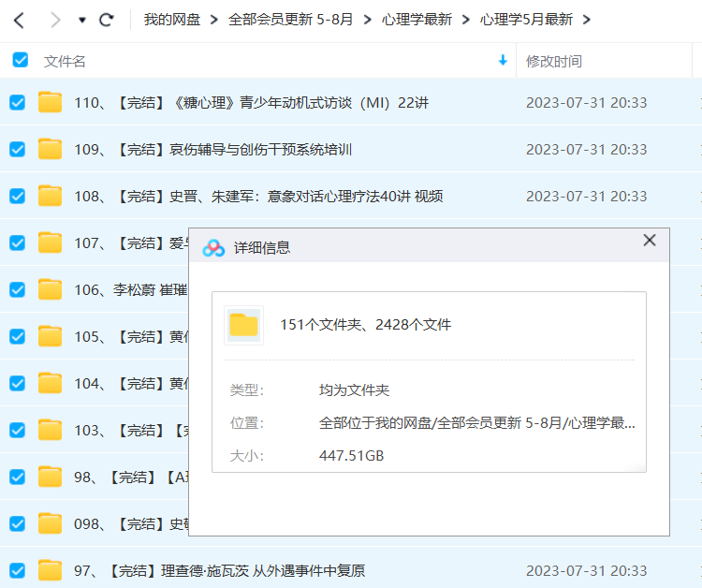
Task: Open folder icon of item 97 理查德·施瓦茨
Action: coord(50,570)
